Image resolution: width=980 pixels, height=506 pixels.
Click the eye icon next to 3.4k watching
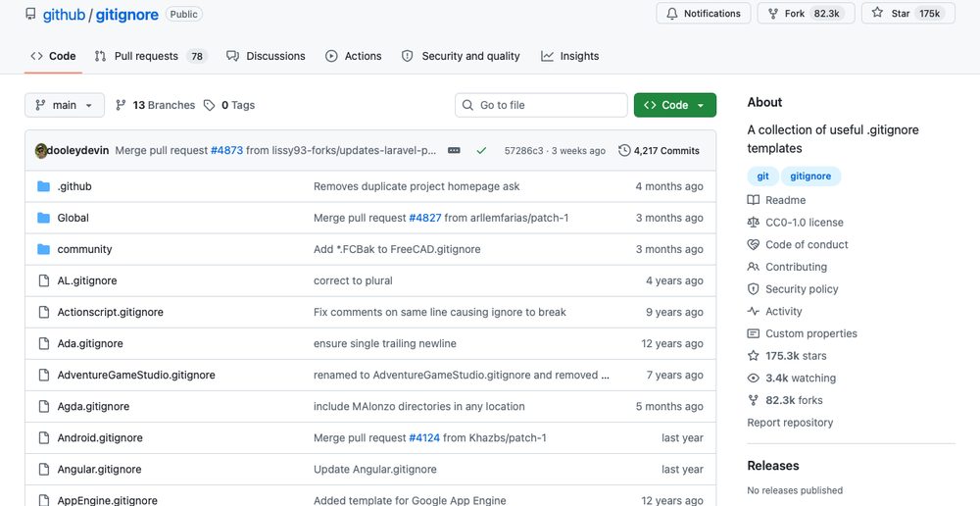click(753, 378)
